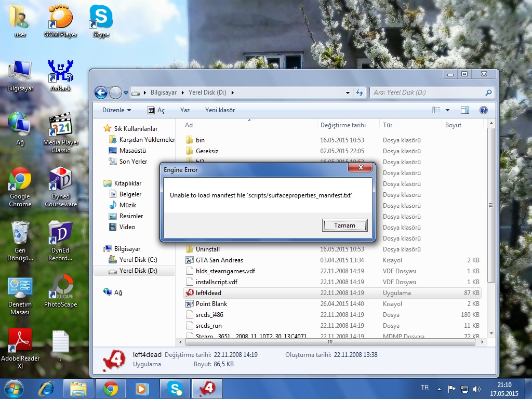
Task: Select the Ağ network desktop icon
Action: tap(20, 129)
